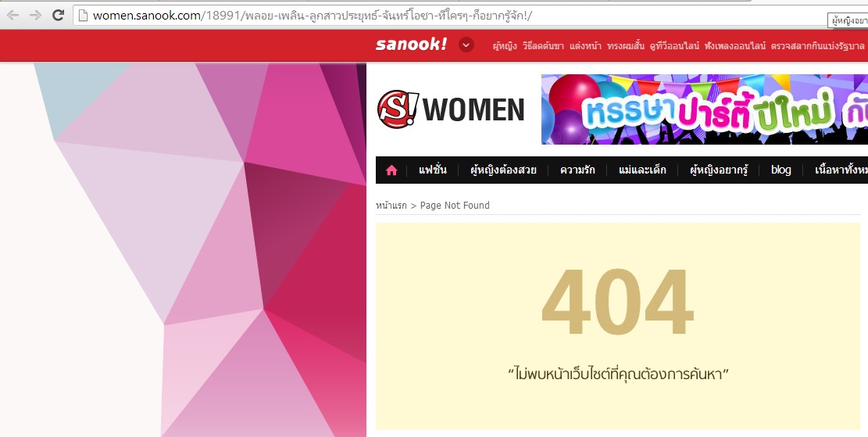The width and height of the screenshot is (868, 437).
Task: Open the แต่งหน้า link in top bar
Action: tap(585, 46)
